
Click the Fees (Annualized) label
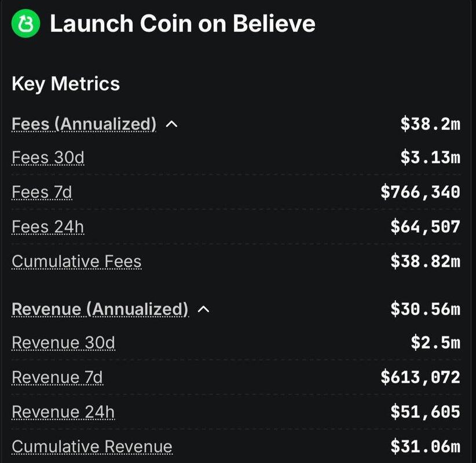[x=84, y=124]
